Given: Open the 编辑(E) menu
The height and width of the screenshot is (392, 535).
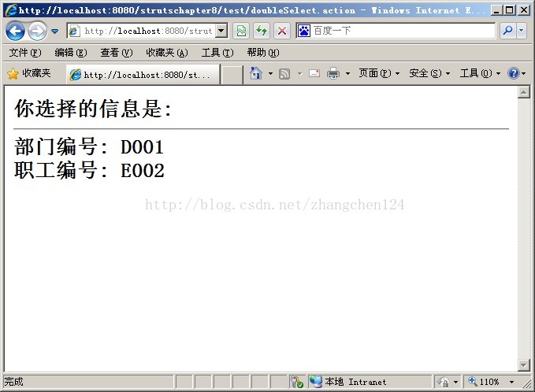Looking at the screenshot, I should 71,53.
